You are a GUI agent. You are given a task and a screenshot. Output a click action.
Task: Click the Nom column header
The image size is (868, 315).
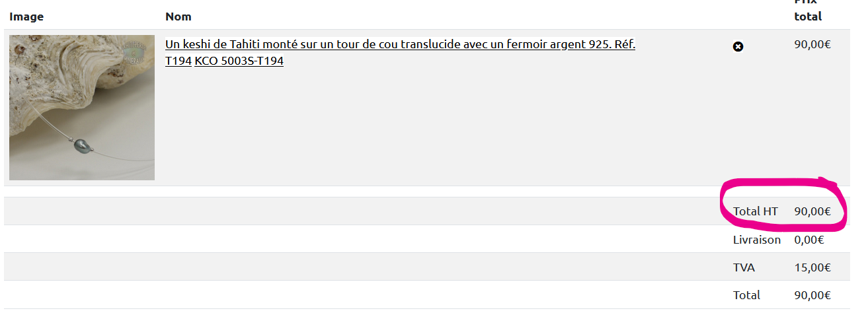pyautogui.click(x=178, y=17)
